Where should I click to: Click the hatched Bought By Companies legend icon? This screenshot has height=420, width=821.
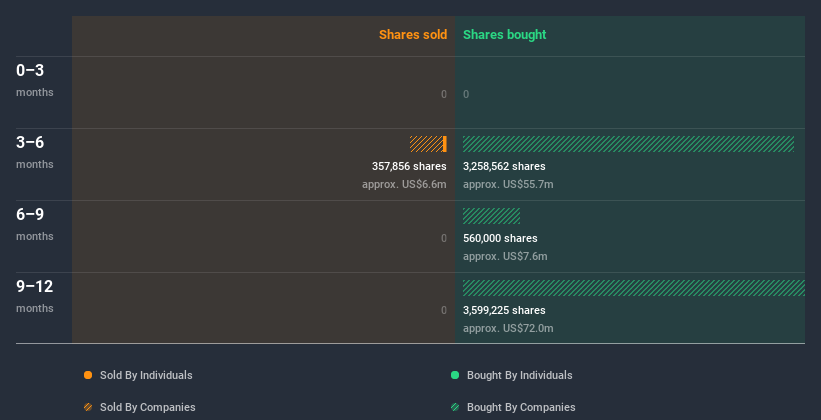click(x=455, y=407)
